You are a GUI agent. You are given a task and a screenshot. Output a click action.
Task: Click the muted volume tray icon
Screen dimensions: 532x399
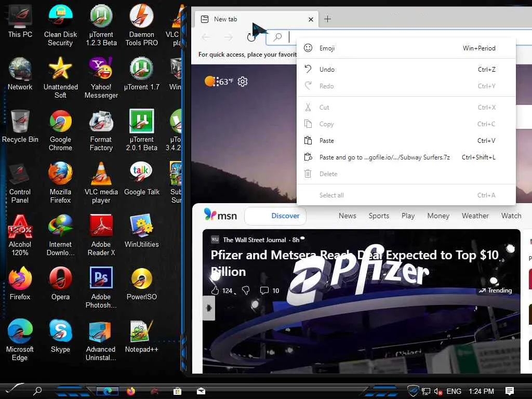tap(438, 391)
